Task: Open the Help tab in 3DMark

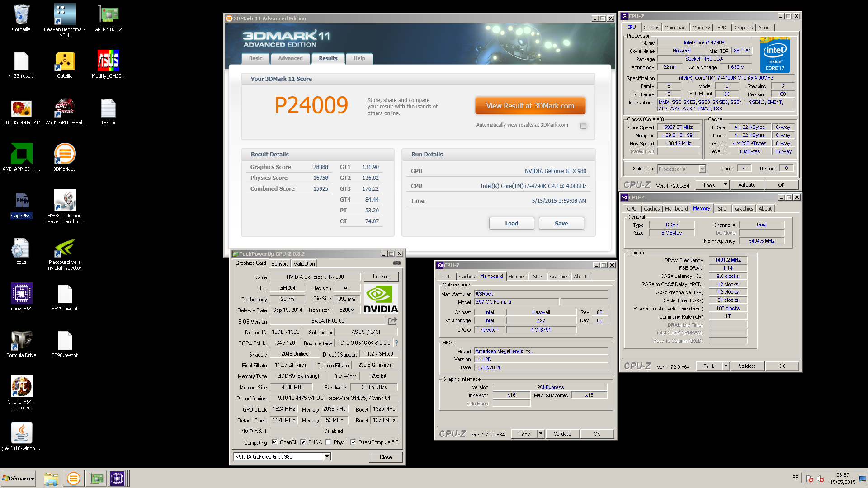Action: pyautogui.click(x=359, y=58)
